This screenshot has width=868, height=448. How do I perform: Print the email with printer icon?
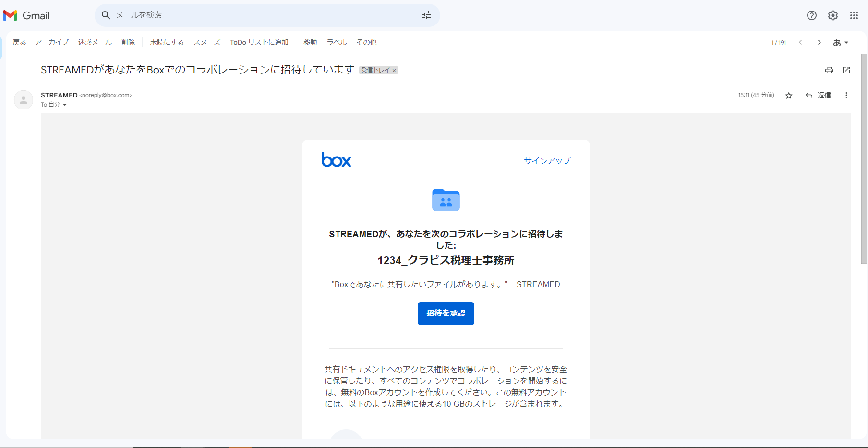pyautogui.click(x=829, y=70)
